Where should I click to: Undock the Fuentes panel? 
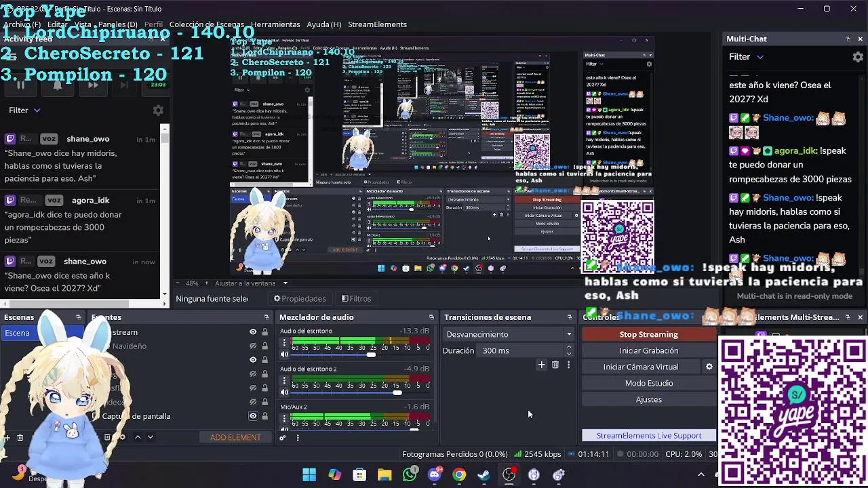click(267, 317)
